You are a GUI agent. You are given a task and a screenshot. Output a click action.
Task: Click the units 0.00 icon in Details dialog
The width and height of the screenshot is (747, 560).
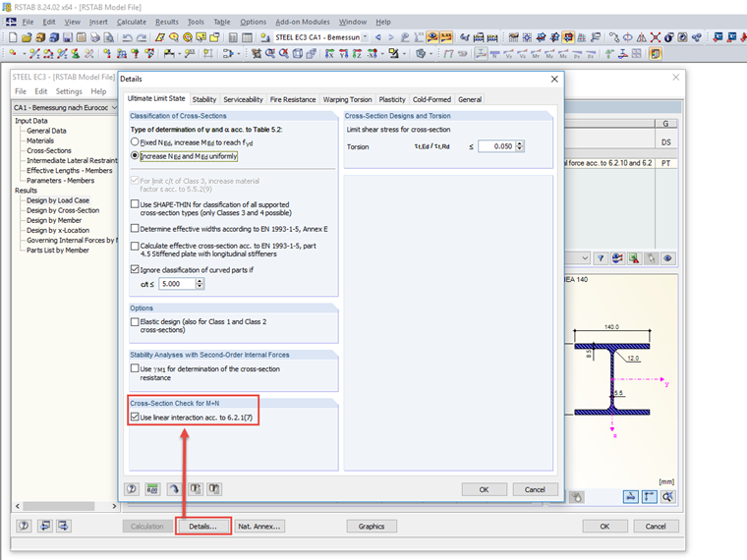tap(152, 489)
